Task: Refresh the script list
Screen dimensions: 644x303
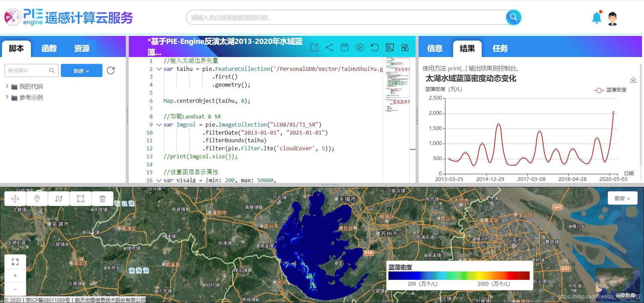Action: tap(111, 70)
